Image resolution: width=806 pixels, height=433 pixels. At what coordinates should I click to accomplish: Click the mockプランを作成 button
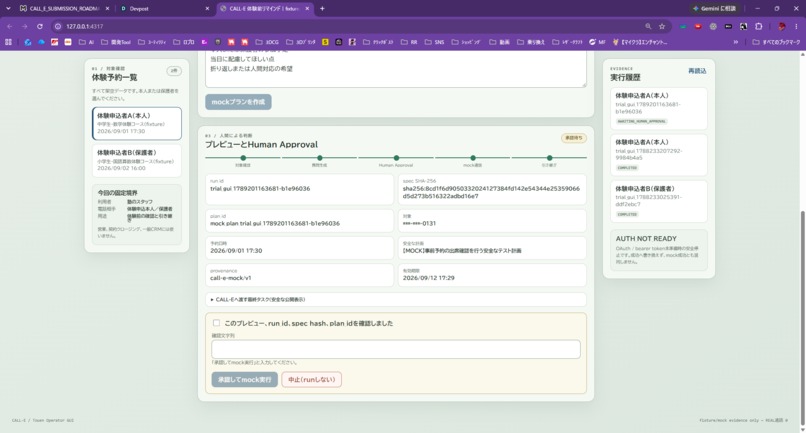tap(239, 102)
